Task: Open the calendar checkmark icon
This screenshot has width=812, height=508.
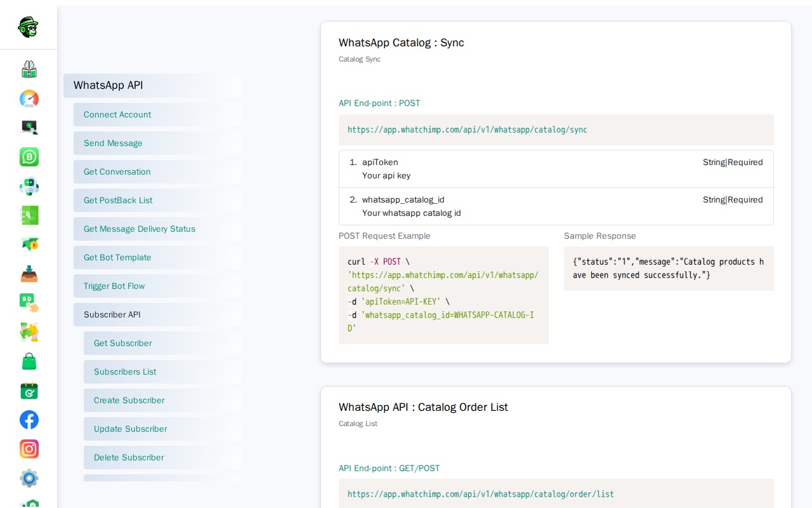Action: (x=29, y=391)
